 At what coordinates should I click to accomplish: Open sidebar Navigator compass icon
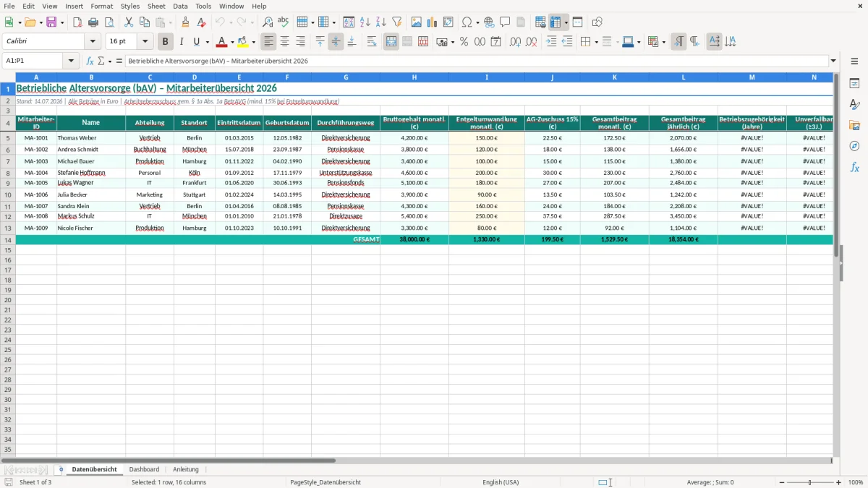854,146
